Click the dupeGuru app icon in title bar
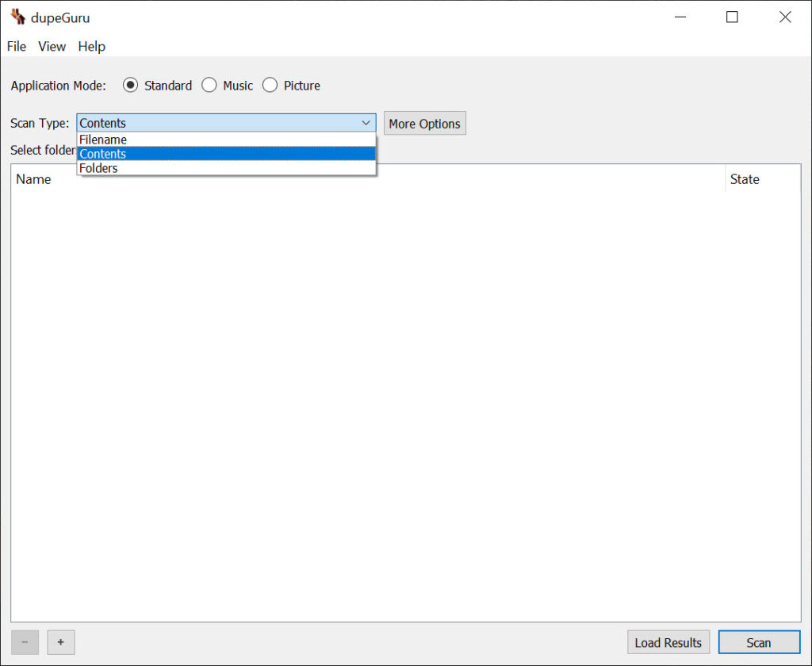Image resolution: width=812 pixels, height=666 pixels. click(x=17, y=17)
